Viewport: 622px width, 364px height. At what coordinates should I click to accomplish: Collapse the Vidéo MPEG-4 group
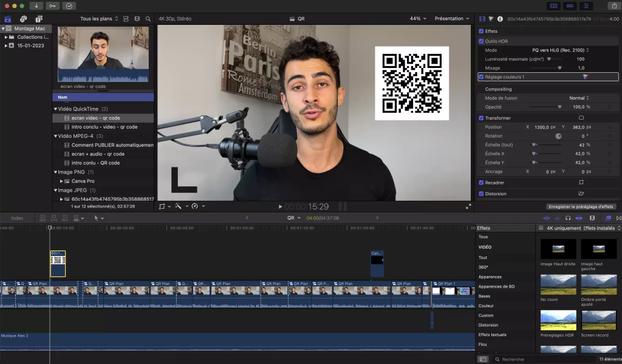point(55,136)
